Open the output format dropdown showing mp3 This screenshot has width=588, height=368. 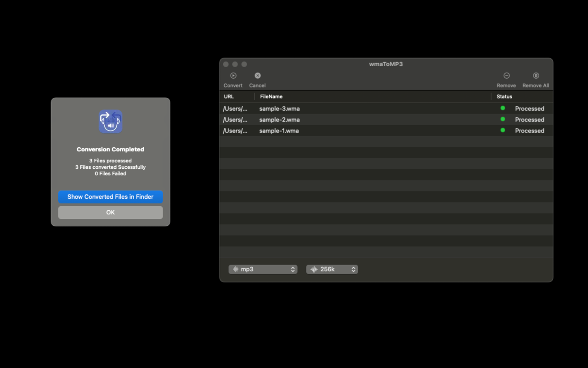click(x=263, y=269)
